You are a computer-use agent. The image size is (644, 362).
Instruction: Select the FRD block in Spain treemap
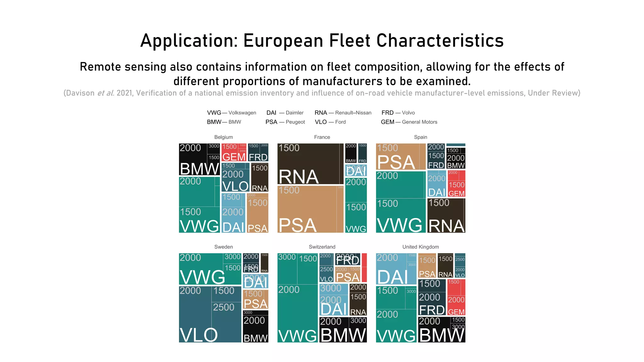(x=436, y=156)
